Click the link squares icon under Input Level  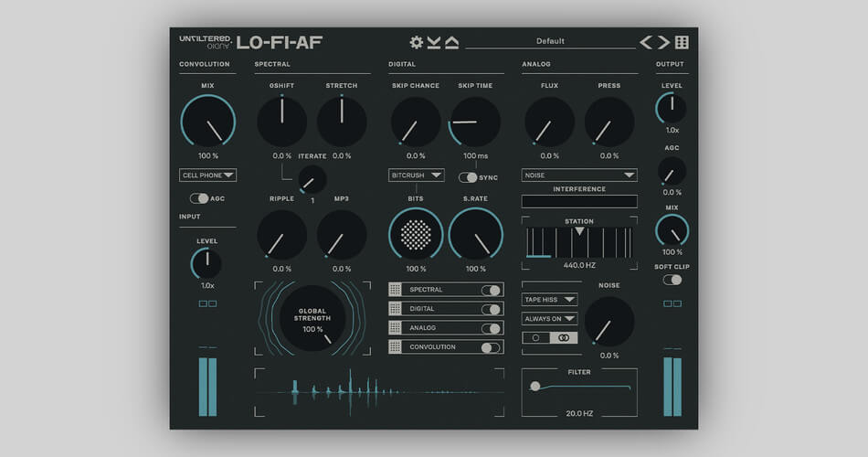tap(207, 303)
